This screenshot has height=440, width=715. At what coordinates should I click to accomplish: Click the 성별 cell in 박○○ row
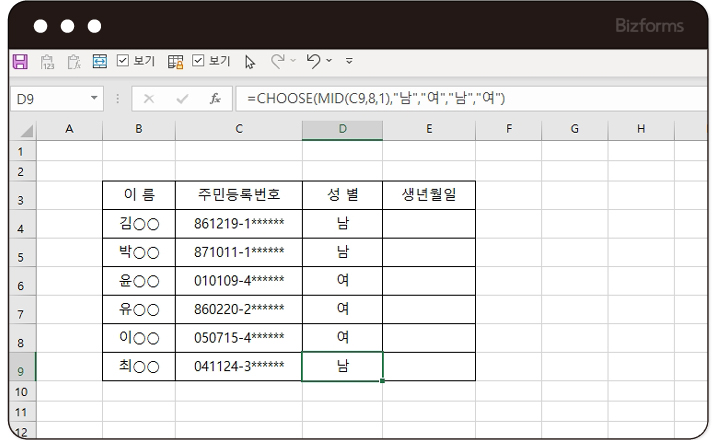[x=342, y=252]
